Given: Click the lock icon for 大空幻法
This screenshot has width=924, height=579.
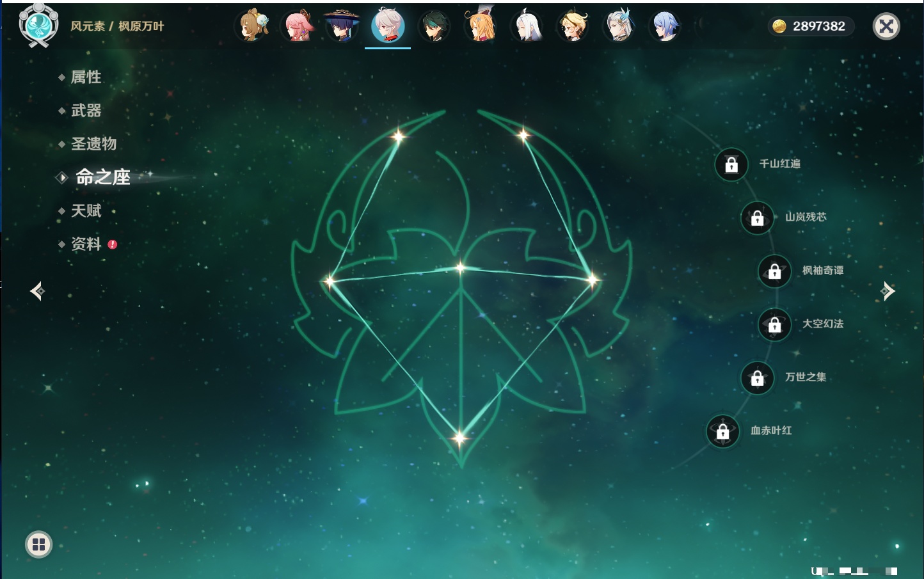Looking at the screenshot, I should click(775, 324).
